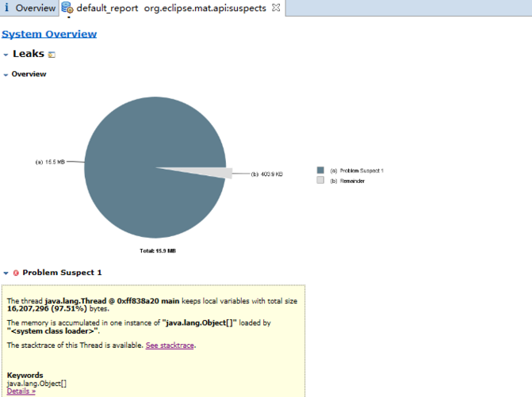Collapse the Overview subsection arrow
The image size is (532, 397).
coord(6,75)
